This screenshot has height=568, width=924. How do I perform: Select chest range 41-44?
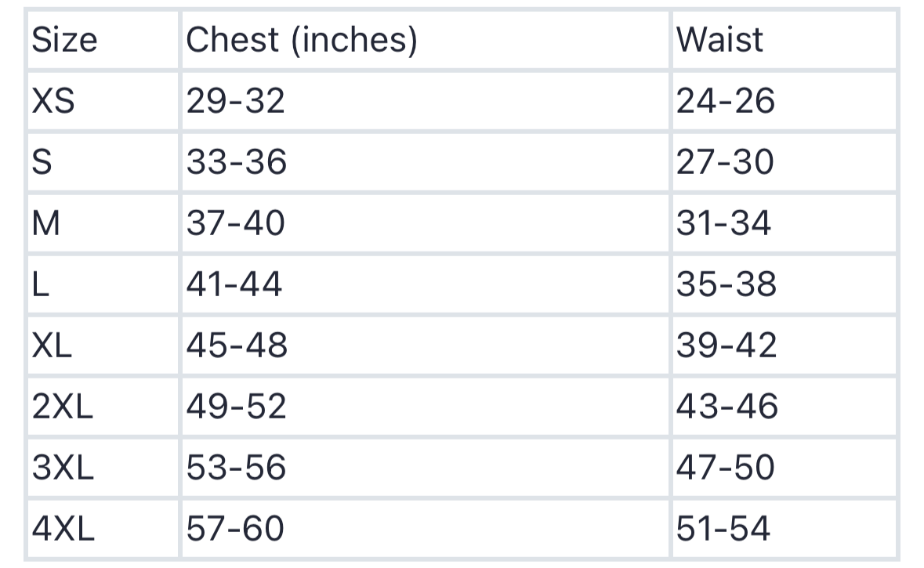tap(234, 284)
